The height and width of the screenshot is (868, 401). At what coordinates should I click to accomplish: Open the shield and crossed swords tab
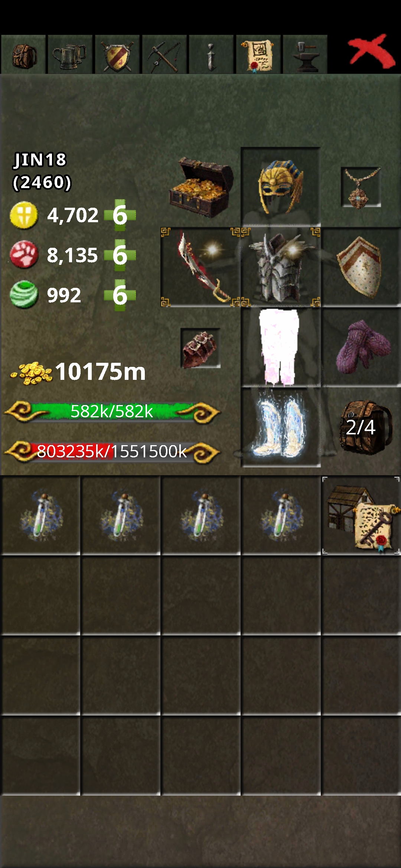117,55
